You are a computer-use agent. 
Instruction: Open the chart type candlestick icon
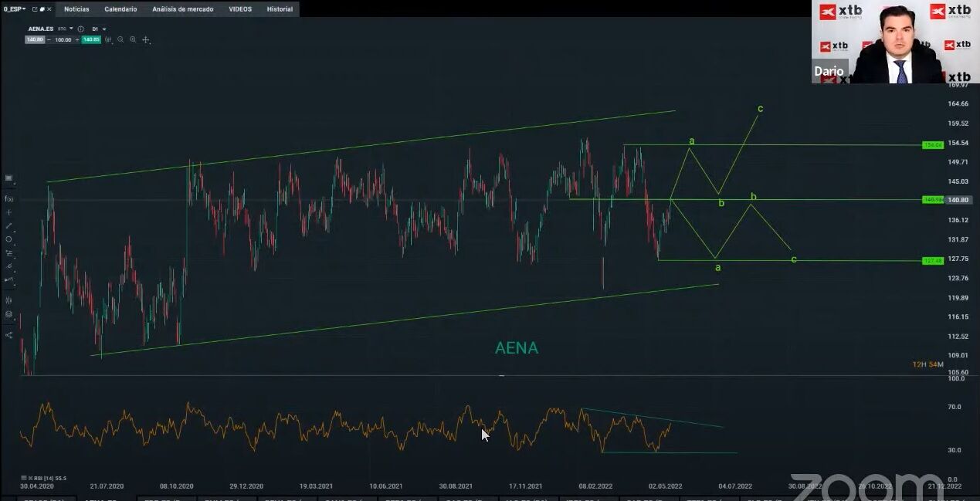pos(110,39)
